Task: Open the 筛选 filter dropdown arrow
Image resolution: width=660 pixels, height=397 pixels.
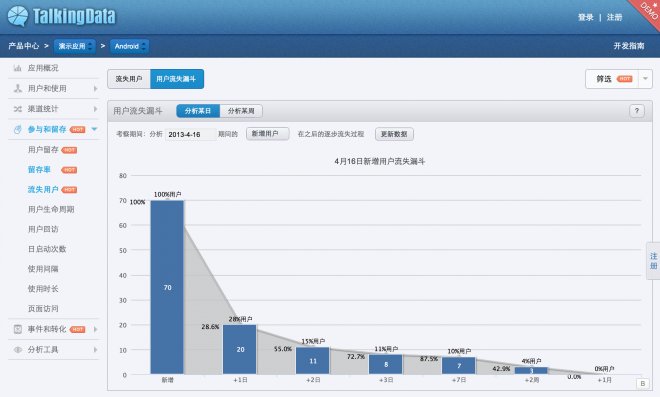Action: [x=645, y=79]
